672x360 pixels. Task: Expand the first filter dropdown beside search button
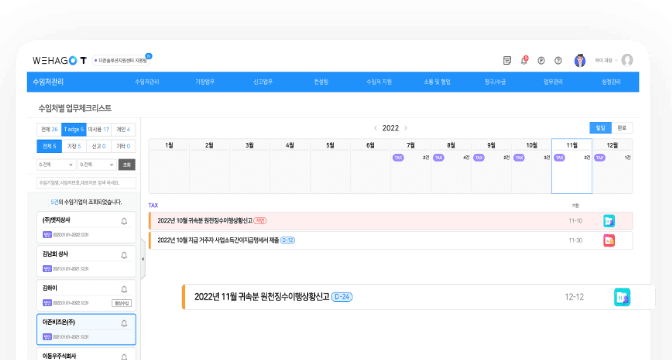click(56, 165)
